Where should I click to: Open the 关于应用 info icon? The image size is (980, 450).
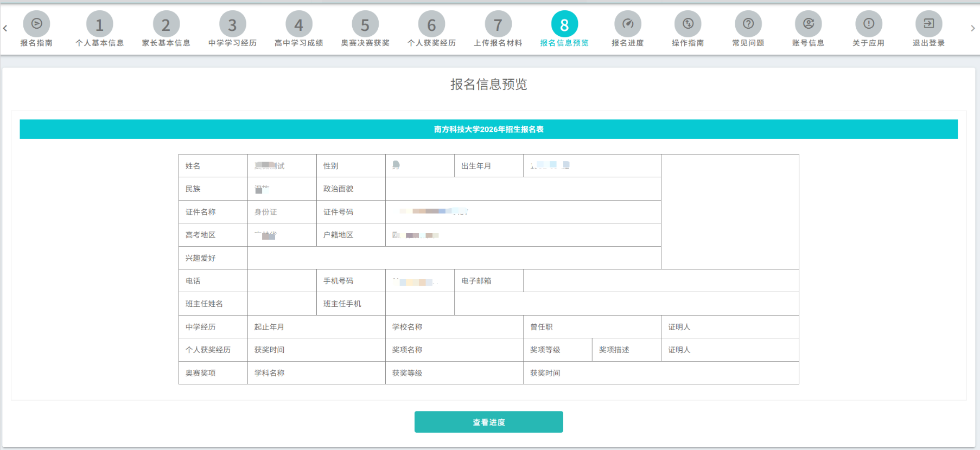coord(868,24)
